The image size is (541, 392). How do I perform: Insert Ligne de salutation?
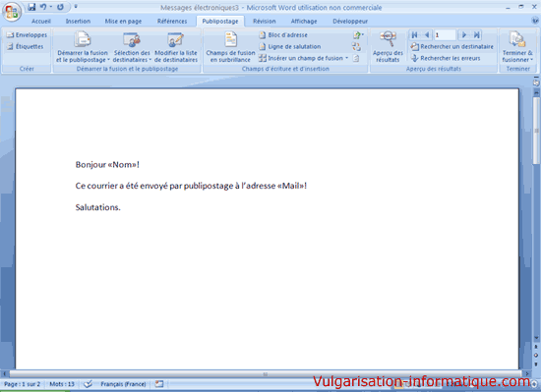click(290, 46)
